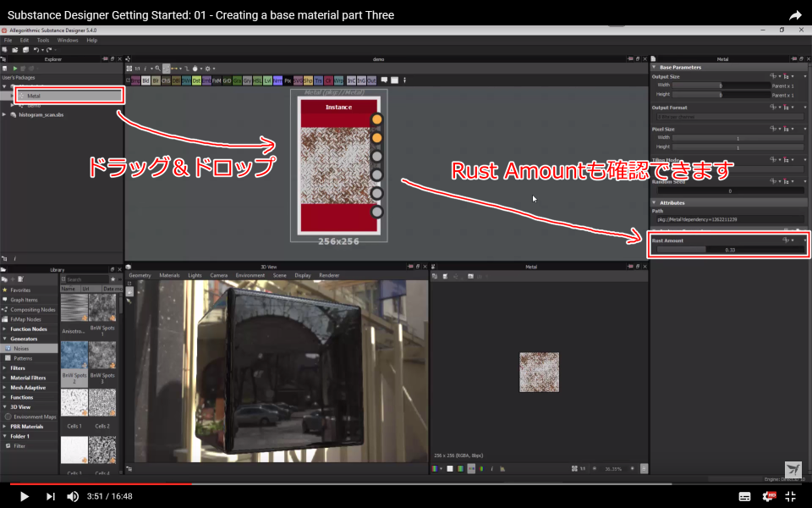Toggle RGB channel display in 2D view
Screen dimensions: 812x508
click(471, 468)
